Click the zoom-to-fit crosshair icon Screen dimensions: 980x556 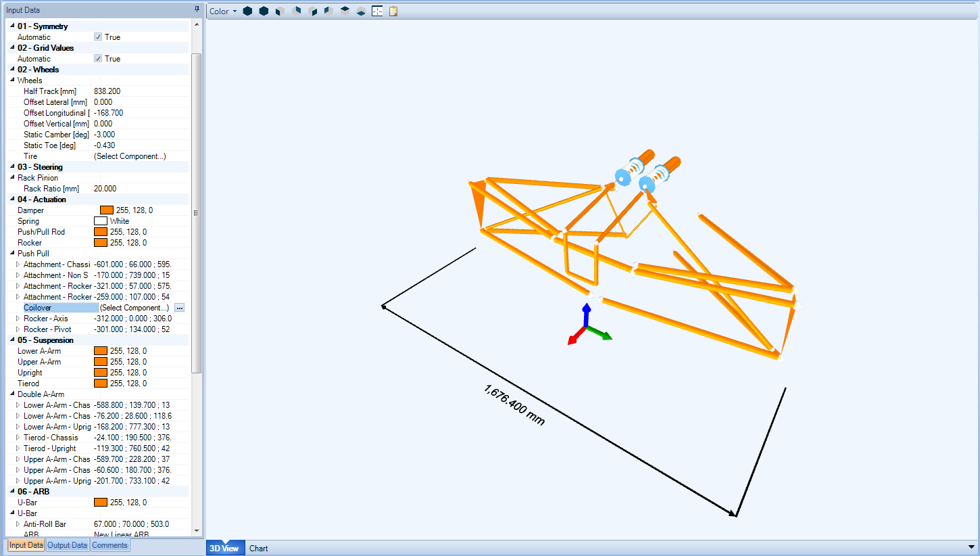point(377,11)
